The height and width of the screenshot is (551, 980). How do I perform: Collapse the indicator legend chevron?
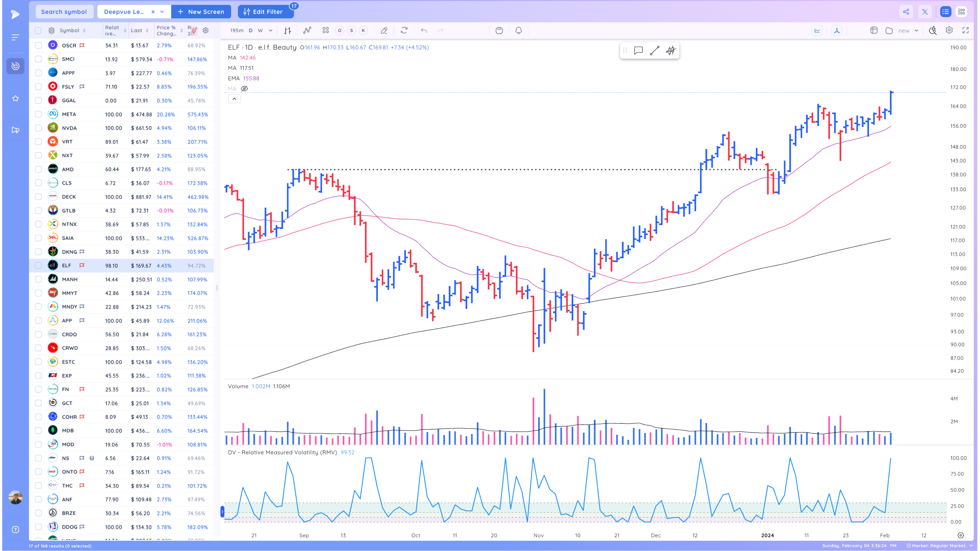234,99
